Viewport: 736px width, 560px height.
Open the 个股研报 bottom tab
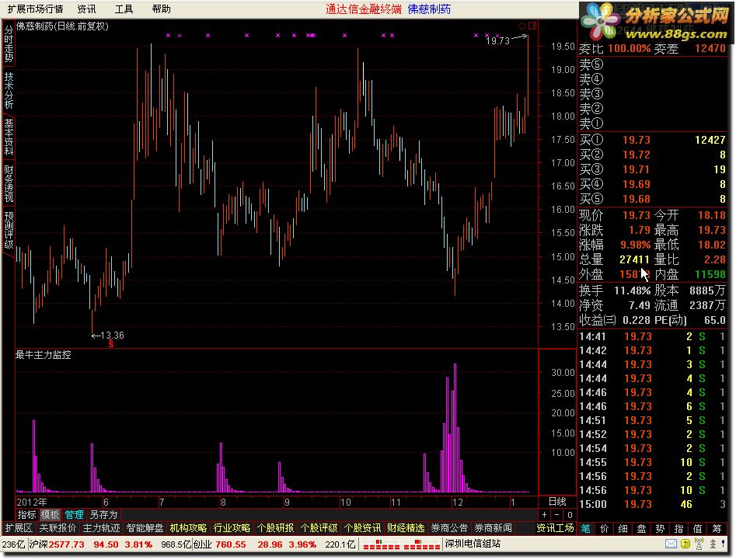click(x=276, y=528)
